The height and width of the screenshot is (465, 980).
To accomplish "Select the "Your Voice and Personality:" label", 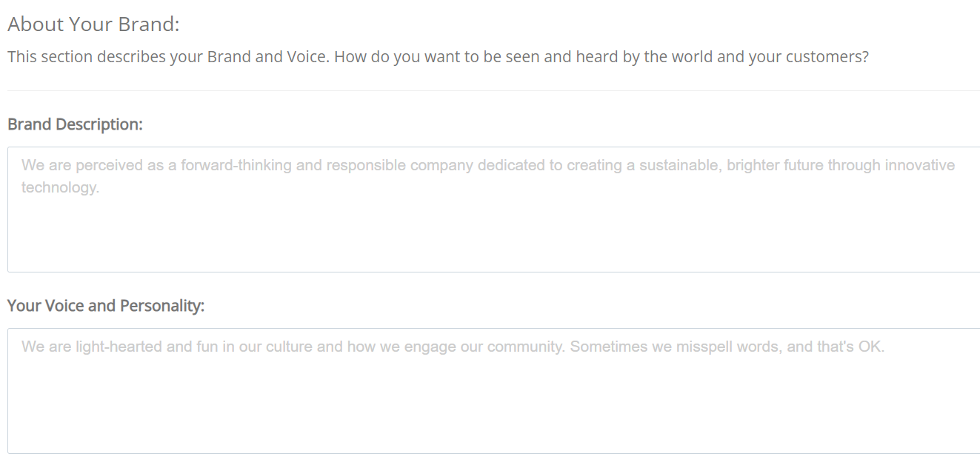I will click(x=106, y=306).
